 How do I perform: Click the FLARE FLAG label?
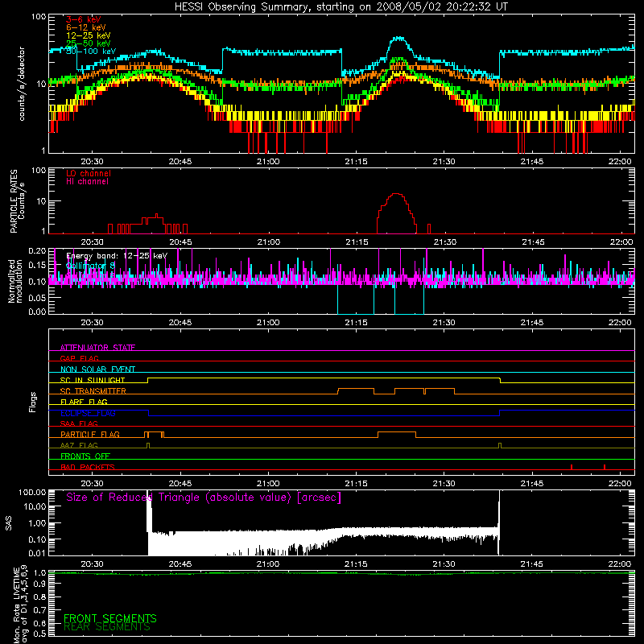84,402
